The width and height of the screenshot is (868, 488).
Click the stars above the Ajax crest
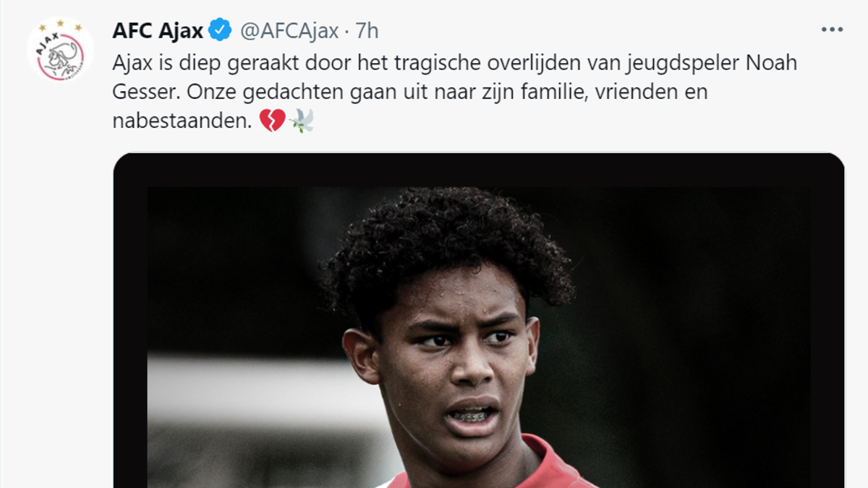[x=60, y=25]
